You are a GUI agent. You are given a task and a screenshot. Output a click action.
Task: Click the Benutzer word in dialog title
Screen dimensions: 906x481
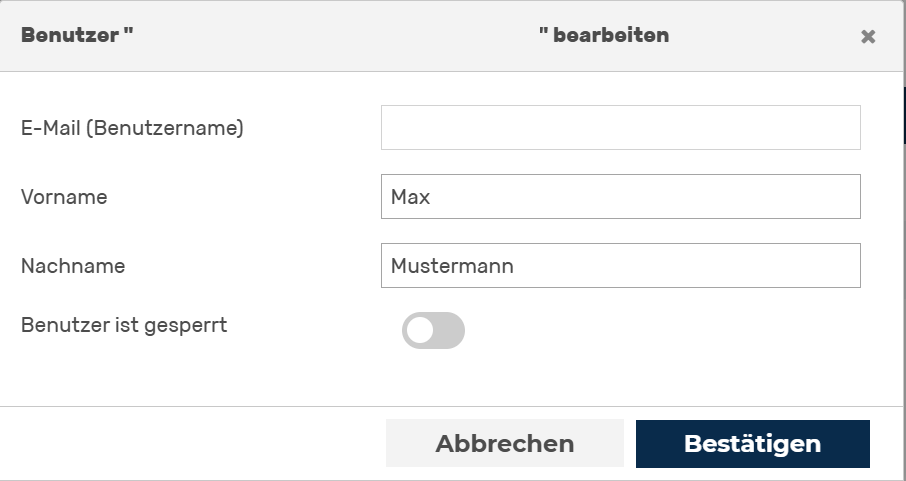70,35
